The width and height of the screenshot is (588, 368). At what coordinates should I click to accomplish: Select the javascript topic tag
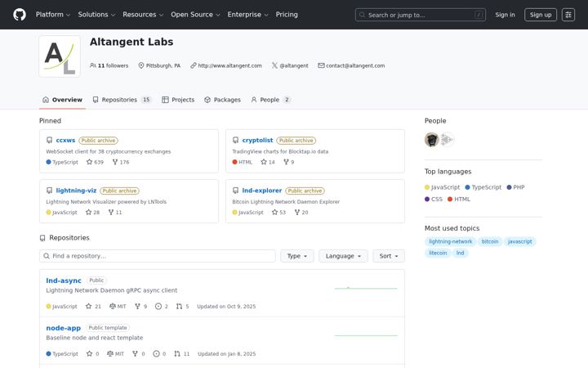[519, 241]
